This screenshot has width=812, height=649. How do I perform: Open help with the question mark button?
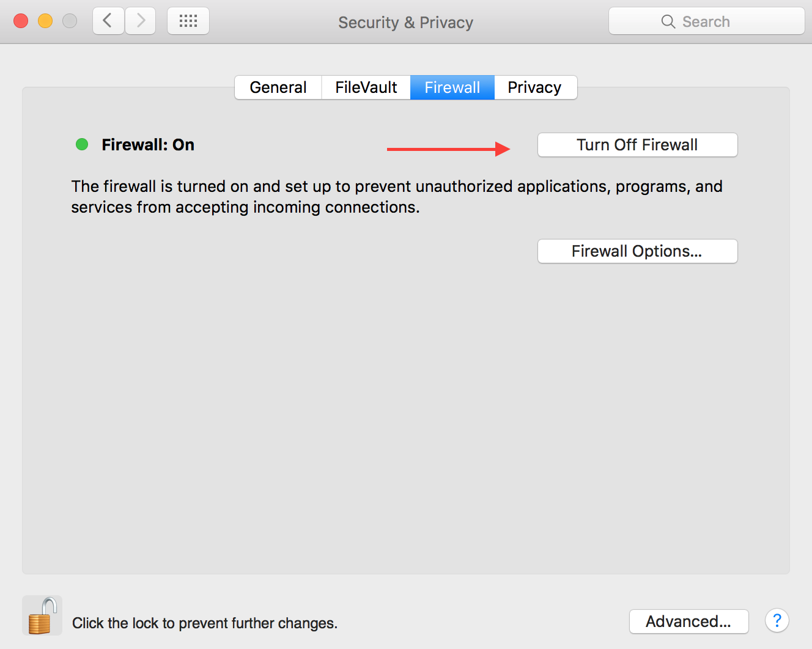pos(777,621)
